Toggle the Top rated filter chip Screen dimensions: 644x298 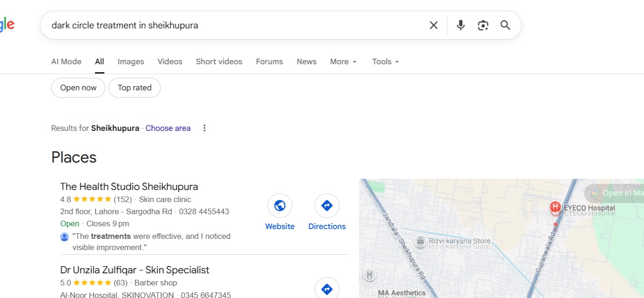point(135,88)
